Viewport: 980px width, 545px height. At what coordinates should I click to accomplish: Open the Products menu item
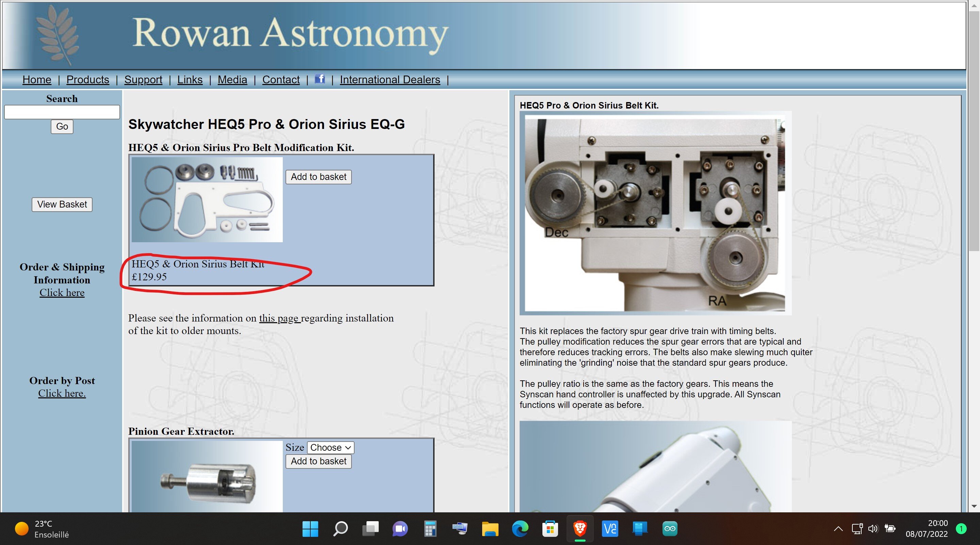pyautogui.click(x=87, y=80)
